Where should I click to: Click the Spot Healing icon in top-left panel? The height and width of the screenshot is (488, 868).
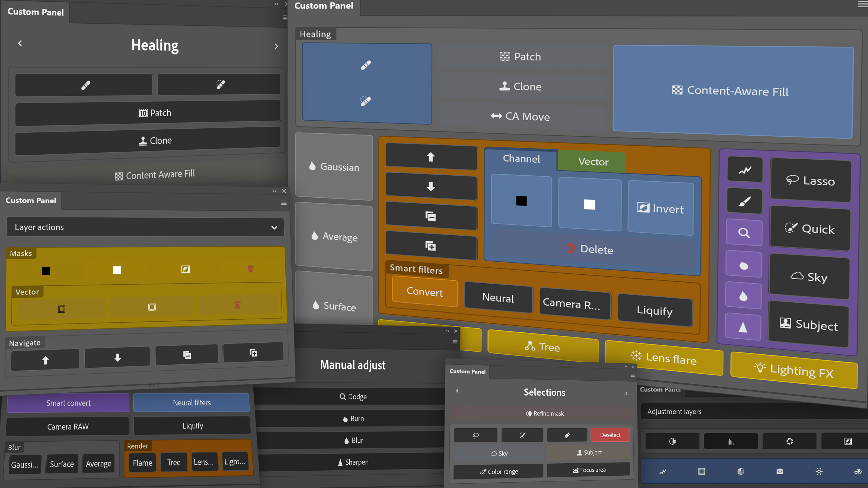(219, 84)
